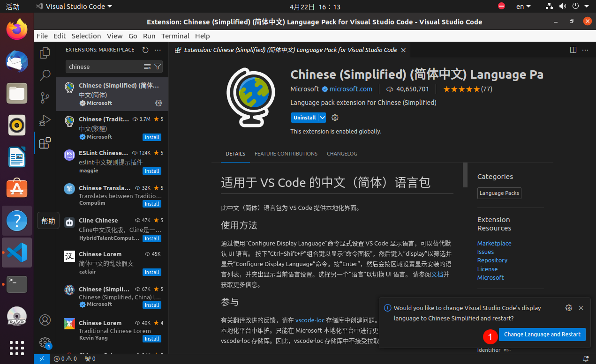596x364 pixels.
Task: Open notification settings gear
Action: [x=569, y=308]
